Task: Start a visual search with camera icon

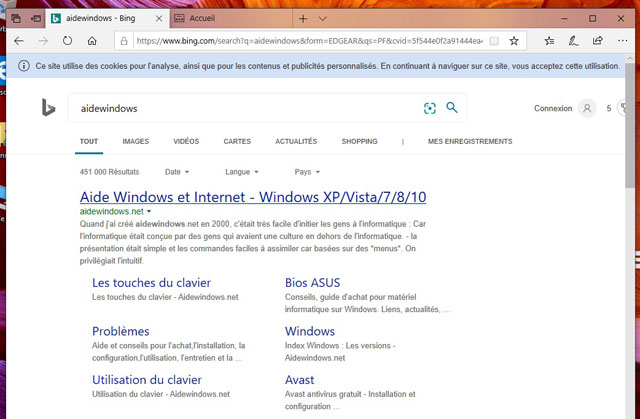Action: [430, 108]
